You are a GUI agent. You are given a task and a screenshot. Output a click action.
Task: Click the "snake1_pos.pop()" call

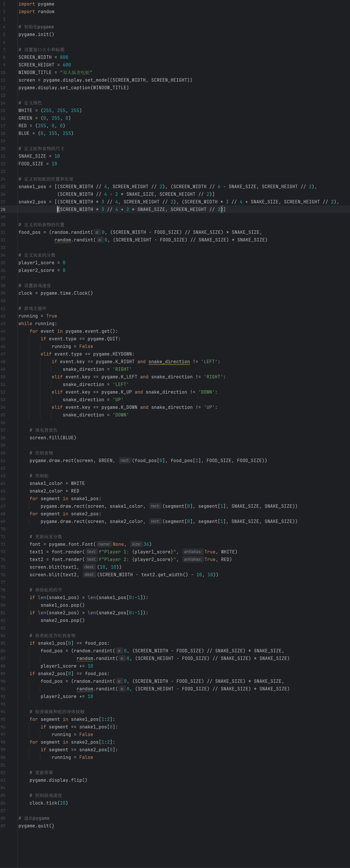[62, 605]
